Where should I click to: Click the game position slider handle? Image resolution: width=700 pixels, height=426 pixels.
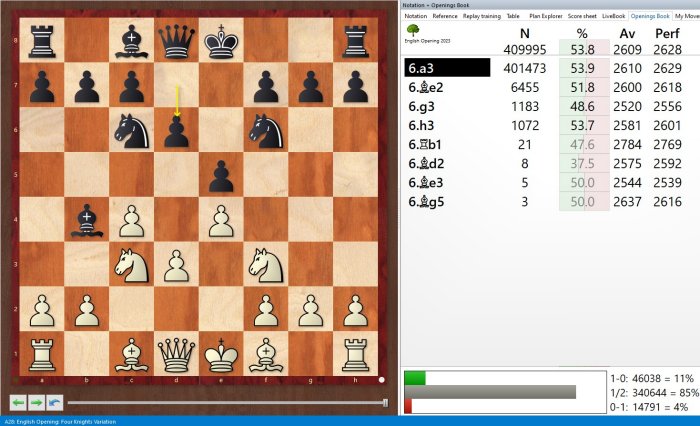click(x=386, y=403)
